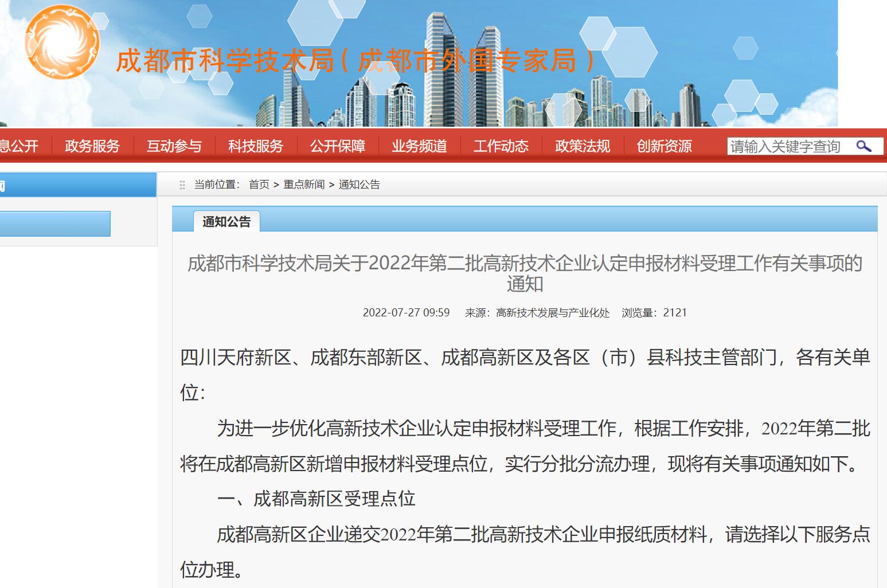Click the blue sidebar header bar
887x588 pixels.
tap(78, 185)
